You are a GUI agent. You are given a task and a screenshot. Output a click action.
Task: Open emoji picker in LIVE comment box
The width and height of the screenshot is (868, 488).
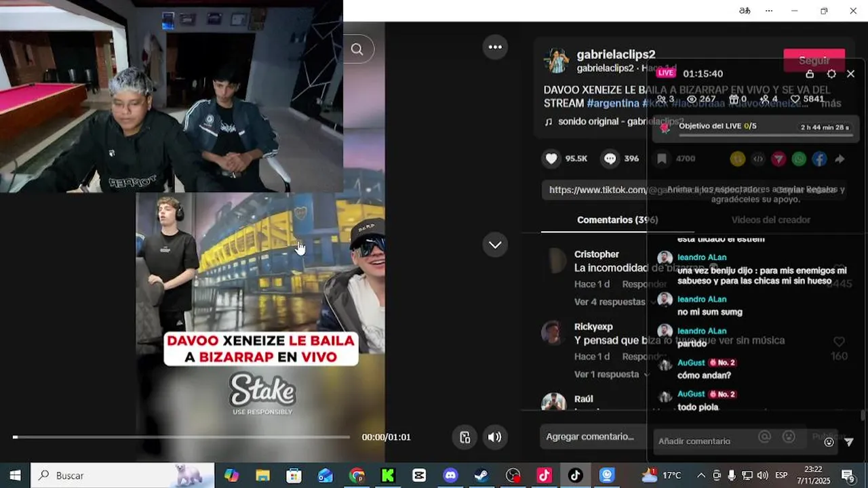click(x=829, y=442)
